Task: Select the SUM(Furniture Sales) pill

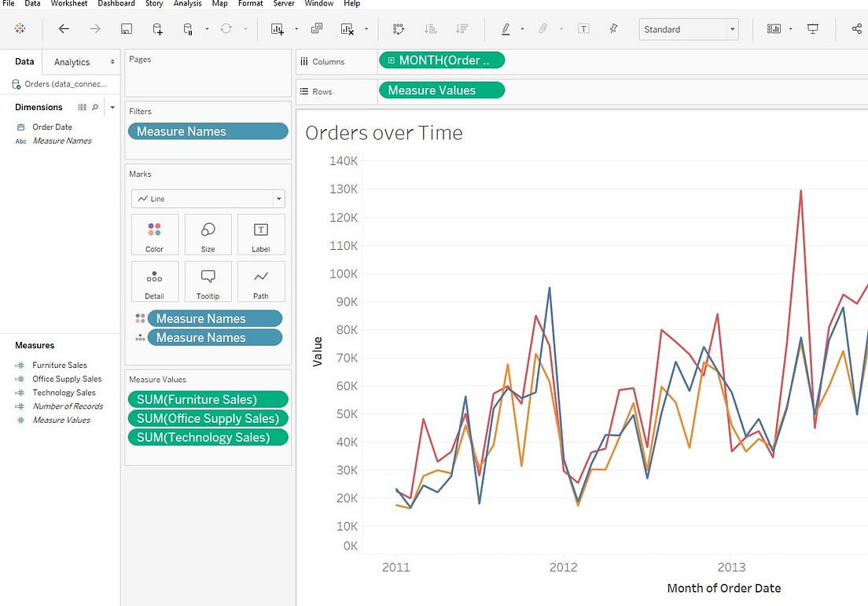Action: 208,399
